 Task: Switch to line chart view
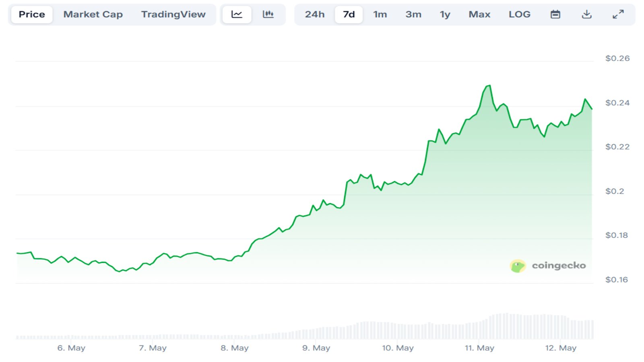[237, 14]
